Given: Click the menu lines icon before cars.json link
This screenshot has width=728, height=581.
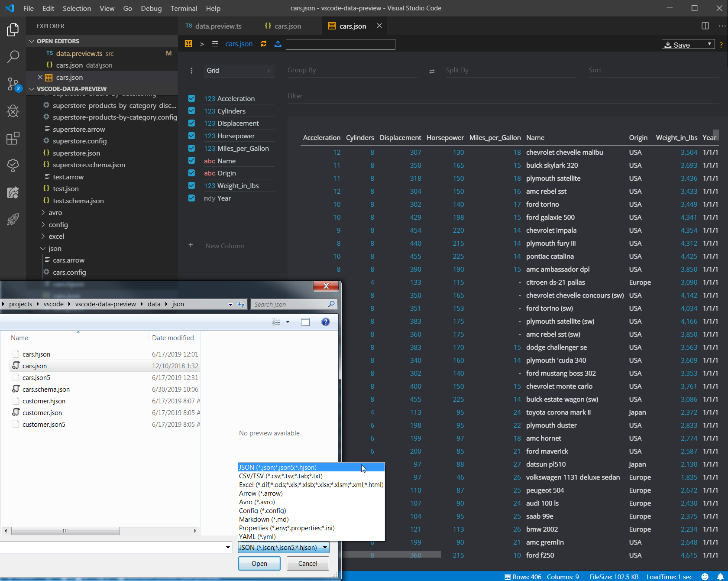Looking at the screenshot, I should 215,44.
